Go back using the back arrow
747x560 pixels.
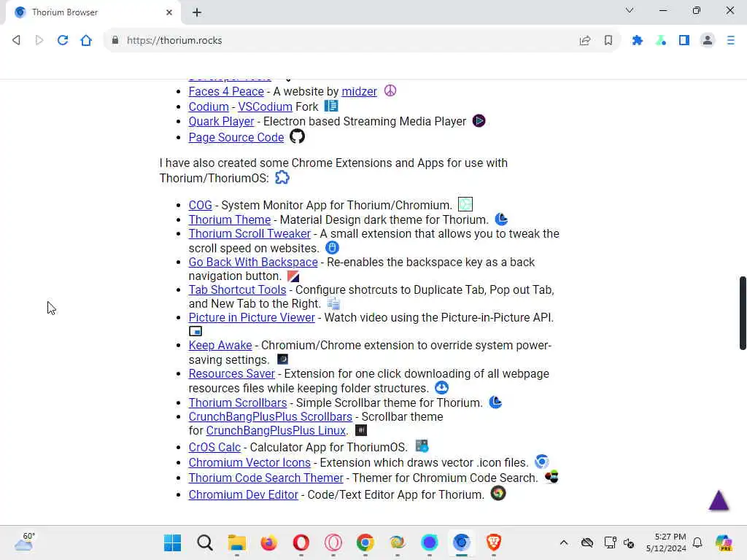(x=16, y=40)
